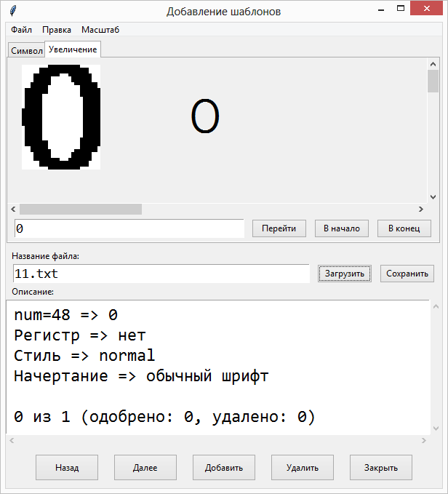The width and height of the screenshot is (448, 494).
Task: Click the Добавить button
Action: click(x=223, y=467)
